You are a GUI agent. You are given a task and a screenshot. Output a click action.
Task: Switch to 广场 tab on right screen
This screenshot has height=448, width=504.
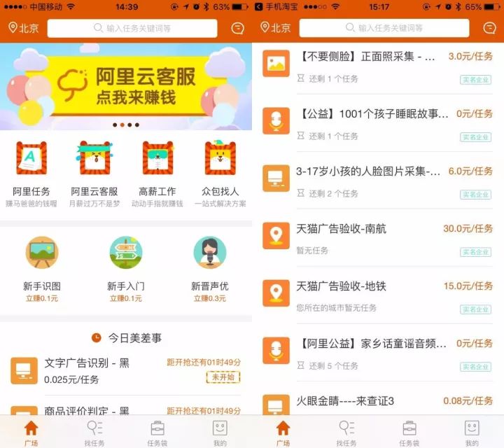[x=283, y=433]
